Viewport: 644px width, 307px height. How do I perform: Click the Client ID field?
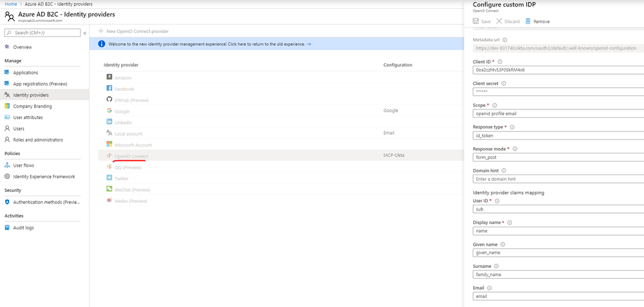tap(558, 70)
